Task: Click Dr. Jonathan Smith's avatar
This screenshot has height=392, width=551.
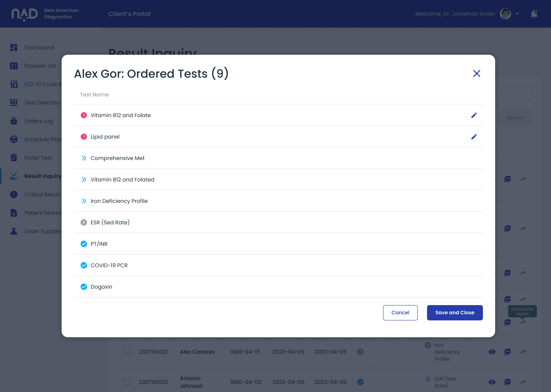Action: (x=505, y=14)
